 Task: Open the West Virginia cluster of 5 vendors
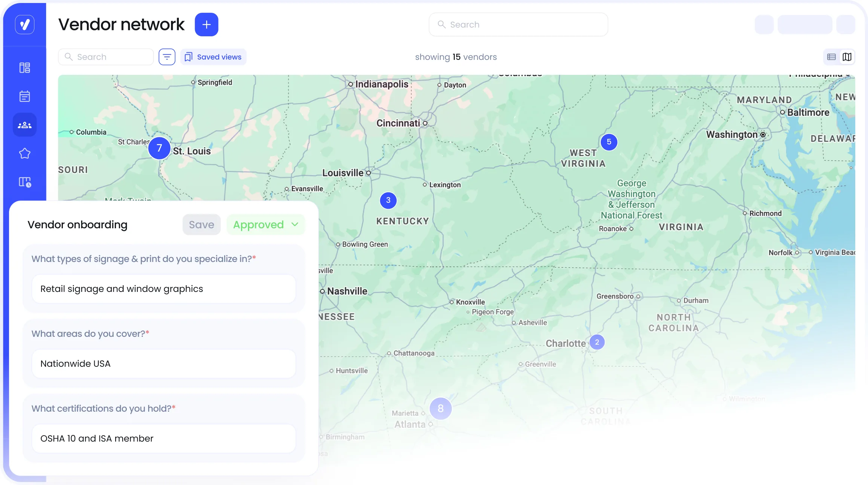coord(609,142)
